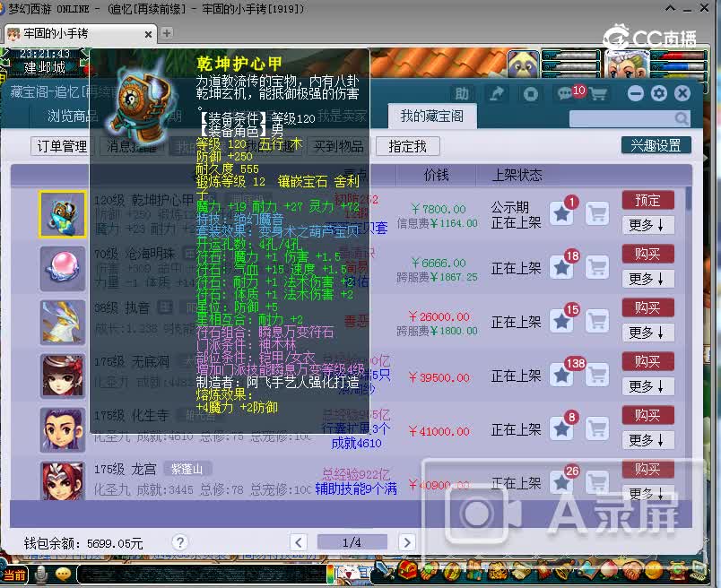Click 购买 for the ¥39500.00 character
The height and width of the screenshot is (588, 721).
(x=647, y=361)
